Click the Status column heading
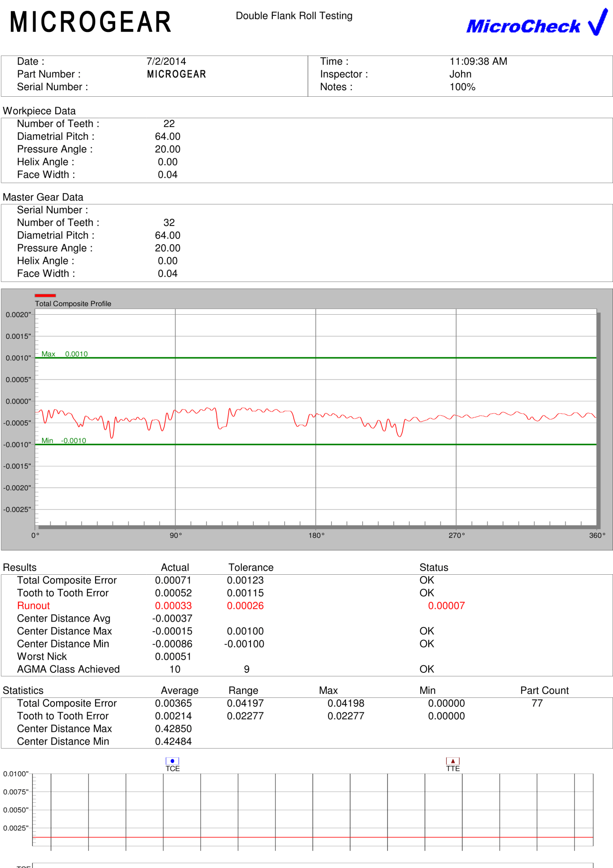 (434, 568)
